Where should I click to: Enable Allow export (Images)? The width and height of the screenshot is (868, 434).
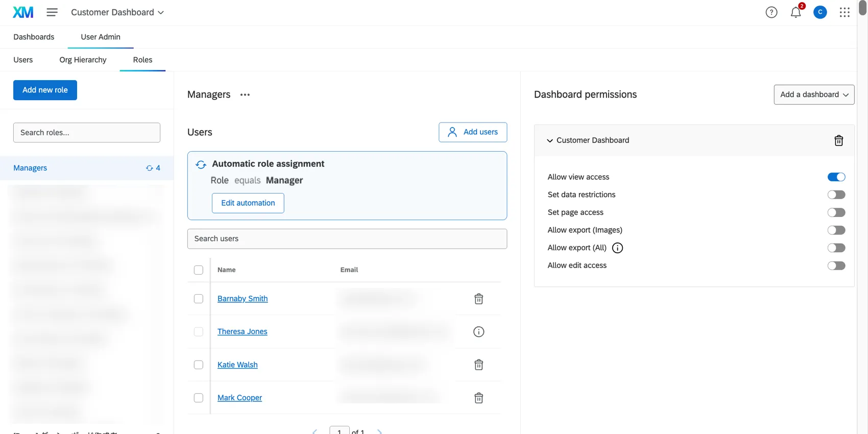836,230
